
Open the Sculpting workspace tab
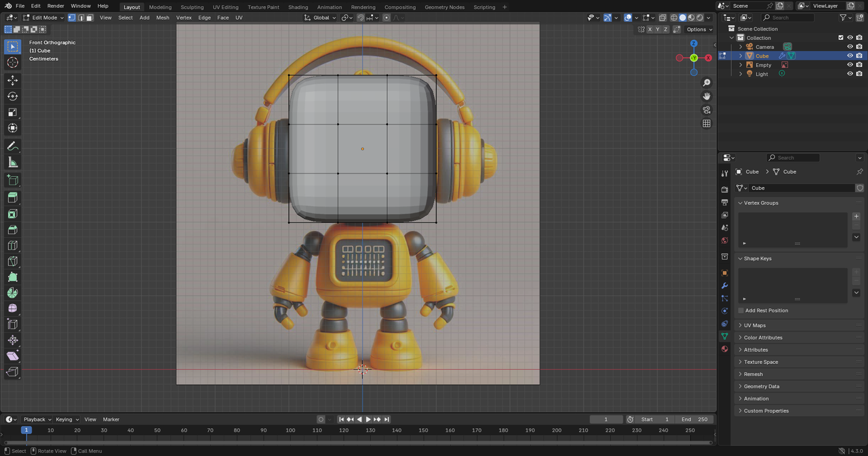(192, 7)
